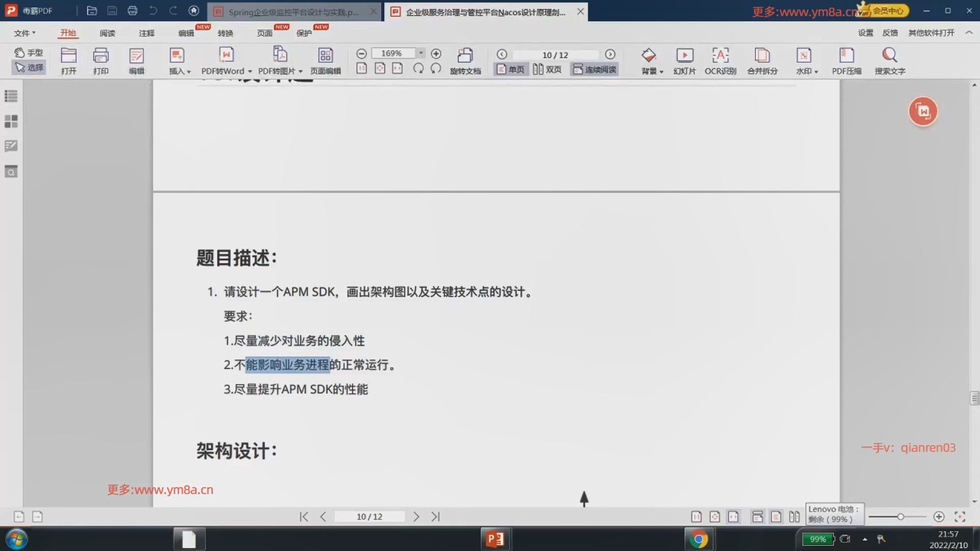The height and width of the screenshot is (551, 980).
Task: Click the 搜索文字 search icon
Action: coord(890,55)
